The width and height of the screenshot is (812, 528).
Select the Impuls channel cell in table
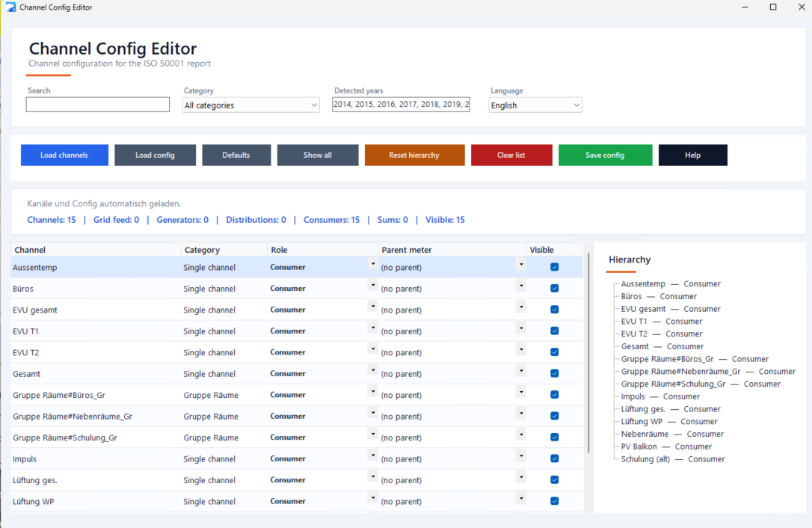click(x=96, y=458)
